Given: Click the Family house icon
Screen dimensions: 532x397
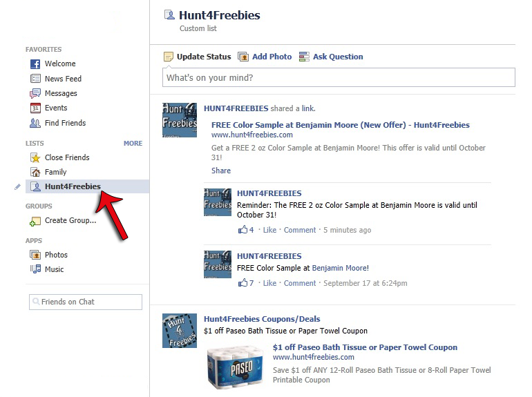Looking at the screenshot, I should coord(35,172).
